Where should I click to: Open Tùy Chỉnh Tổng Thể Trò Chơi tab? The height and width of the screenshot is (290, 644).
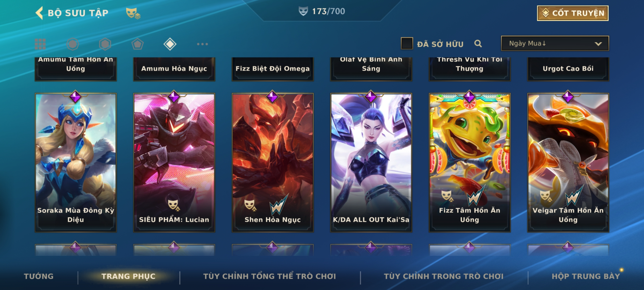pos(269,276)
